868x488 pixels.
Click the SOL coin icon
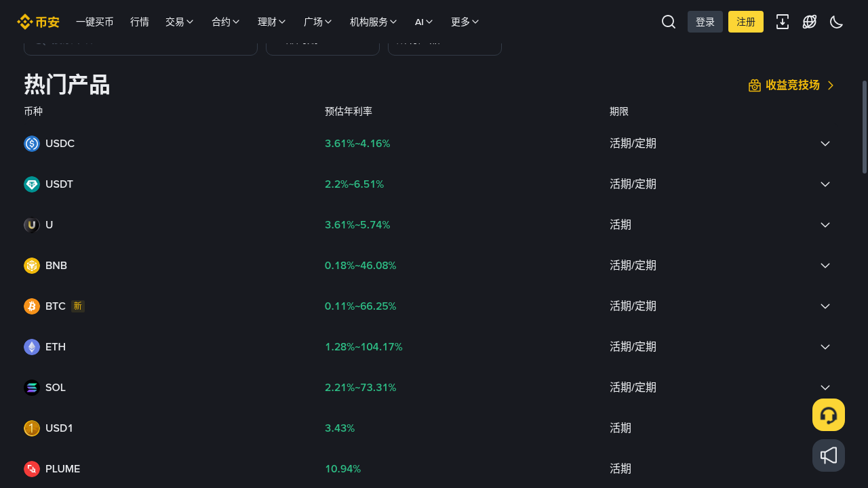coord(32,388)
